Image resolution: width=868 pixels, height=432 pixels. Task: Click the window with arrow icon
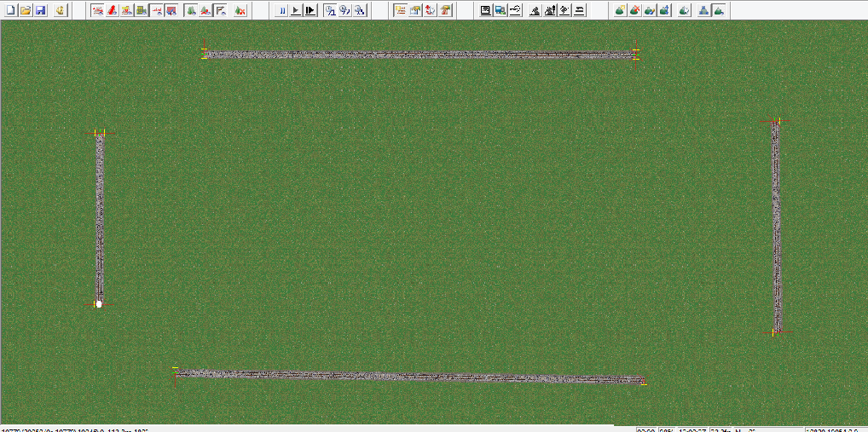point(415,10)
